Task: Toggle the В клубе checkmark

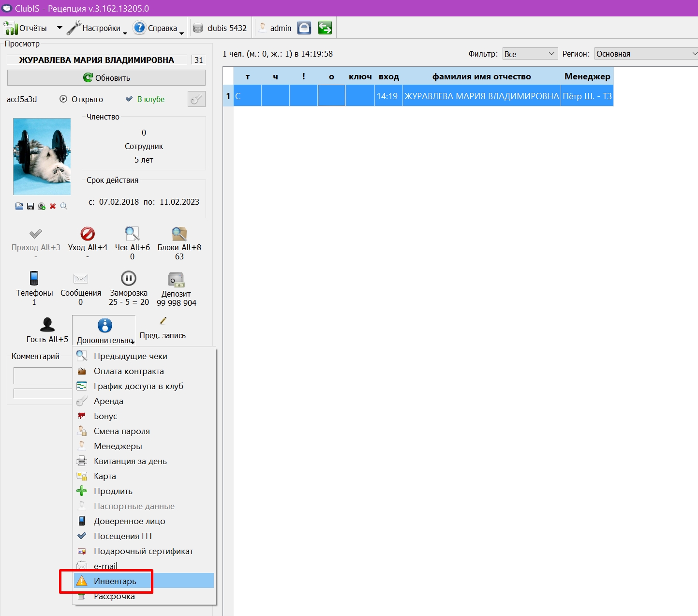Action: pyautogui.click(x=129, y=99)
